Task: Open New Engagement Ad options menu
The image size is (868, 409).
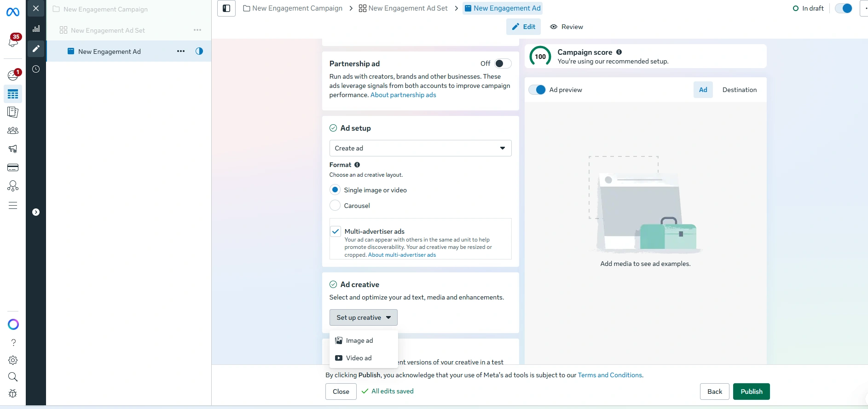Action: 181,52
